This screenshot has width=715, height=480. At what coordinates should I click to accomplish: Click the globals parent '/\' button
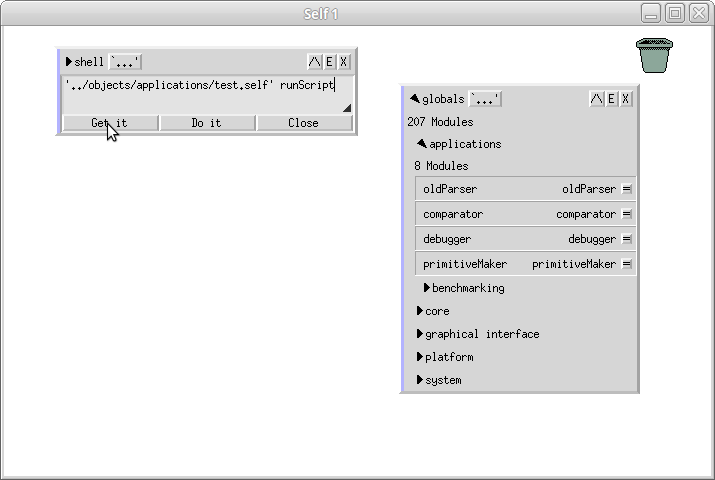(596, 99)
